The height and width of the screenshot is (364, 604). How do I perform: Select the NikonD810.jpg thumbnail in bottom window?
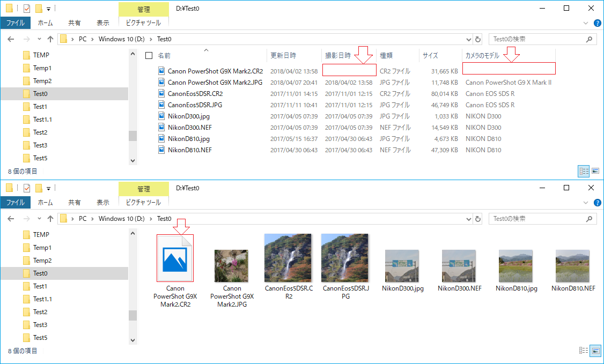pyautogui.click(x=516, y=266)
